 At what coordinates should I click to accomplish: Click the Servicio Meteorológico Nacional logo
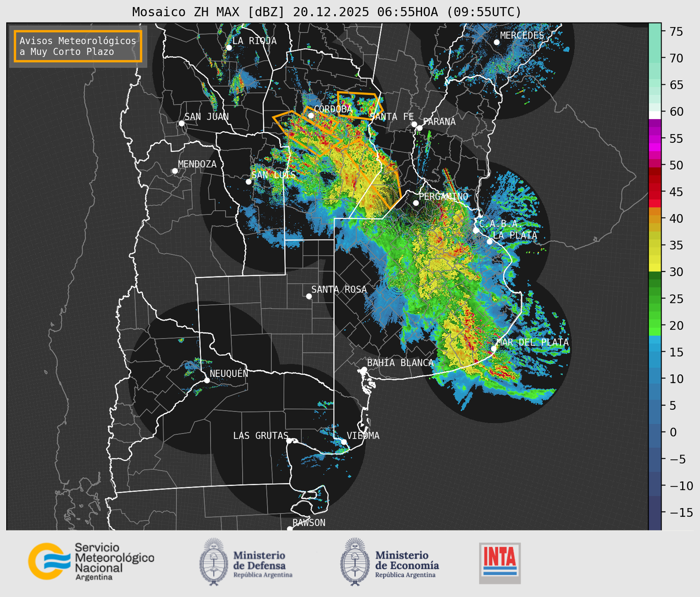(91, 562)
